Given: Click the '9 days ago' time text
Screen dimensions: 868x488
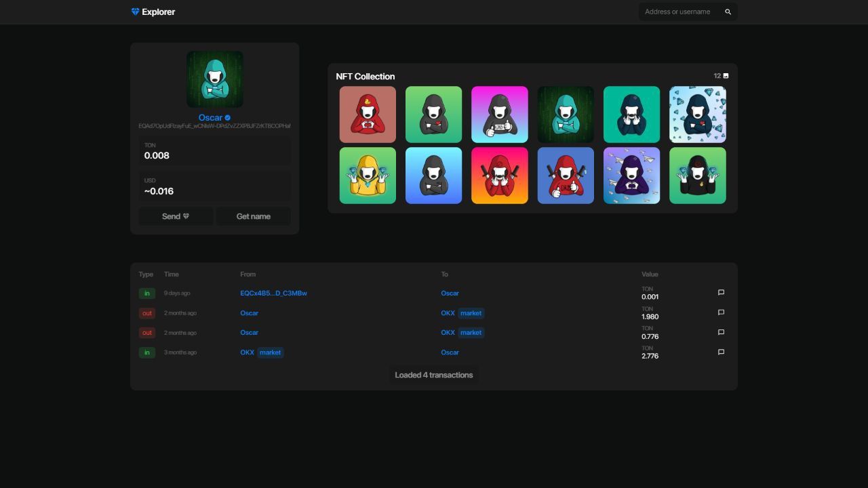Looking at the screenshot, I should [177, 293].
